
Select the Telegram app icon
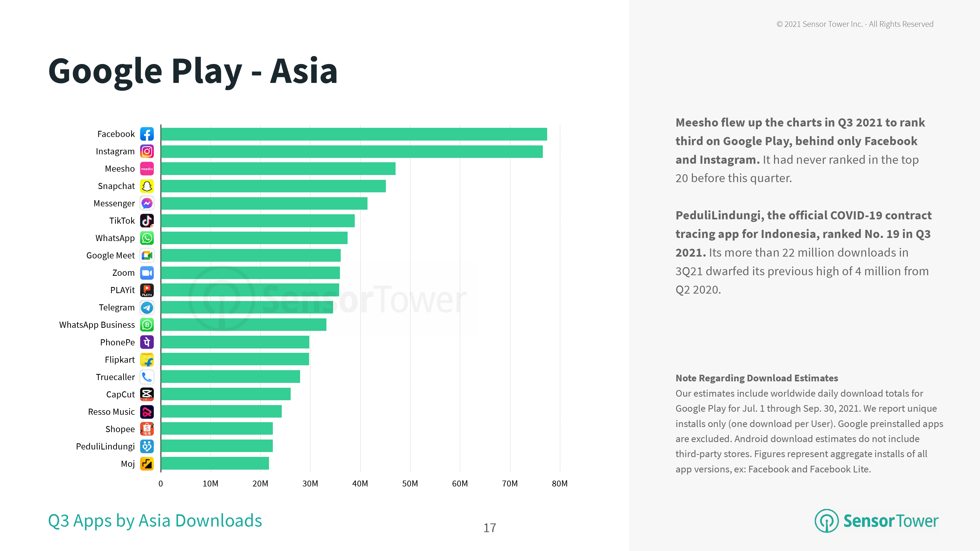pos(147,307)
